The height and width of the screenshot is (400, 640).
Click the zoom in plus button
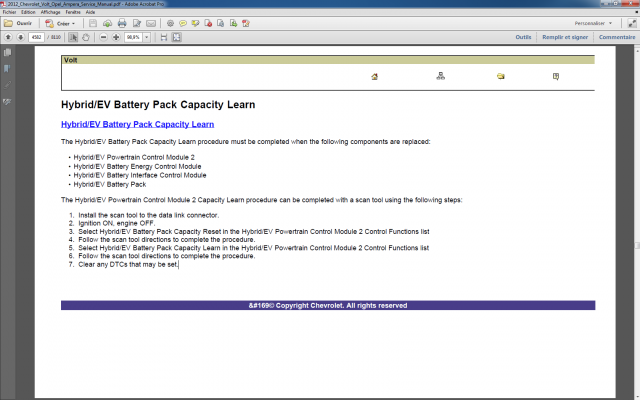click(116, 36)
